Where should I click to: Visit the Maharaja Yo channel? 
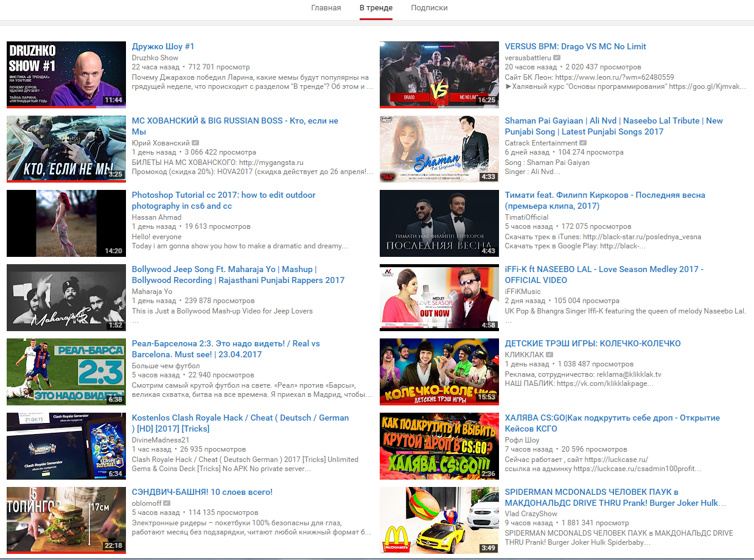click(152, 291)
